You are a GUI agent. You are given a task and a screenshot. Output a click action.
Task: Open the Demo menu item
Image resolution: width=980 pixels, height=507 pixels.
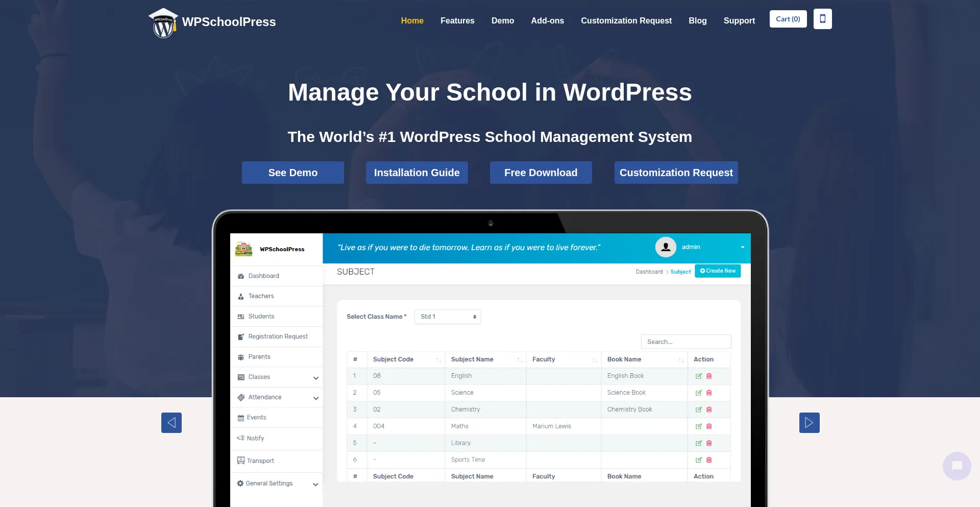coord(503,20)
